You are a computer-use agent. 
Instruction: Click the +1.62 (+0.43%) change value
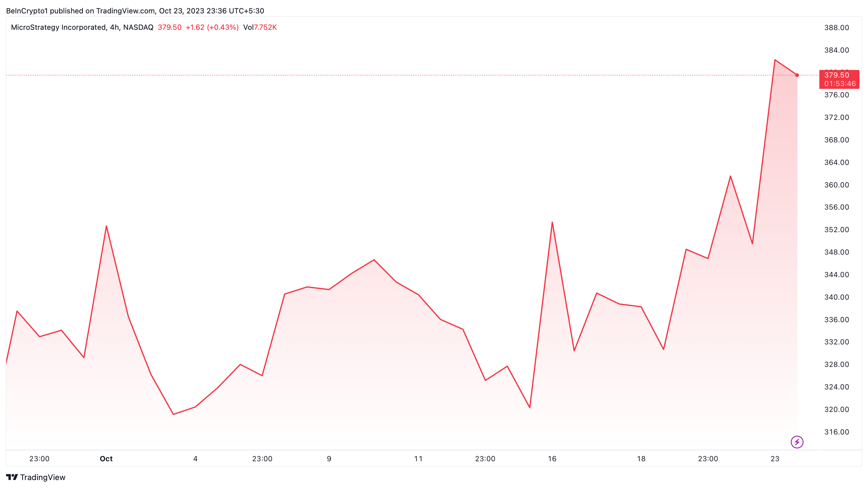212,27
